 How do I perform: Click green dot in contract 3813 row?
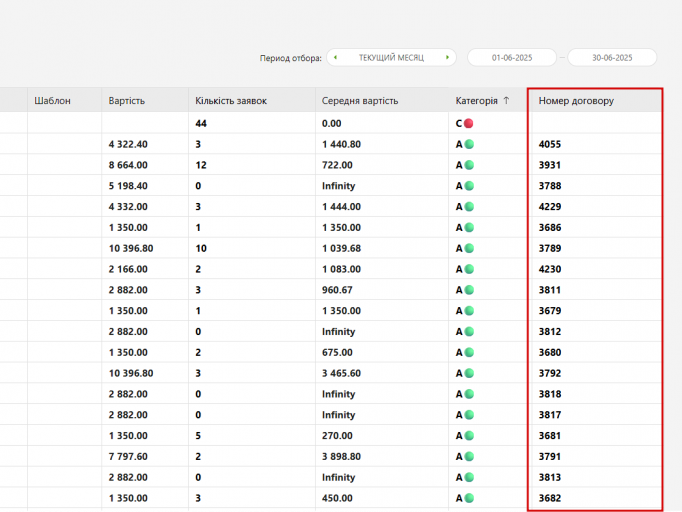coord(469,477)
